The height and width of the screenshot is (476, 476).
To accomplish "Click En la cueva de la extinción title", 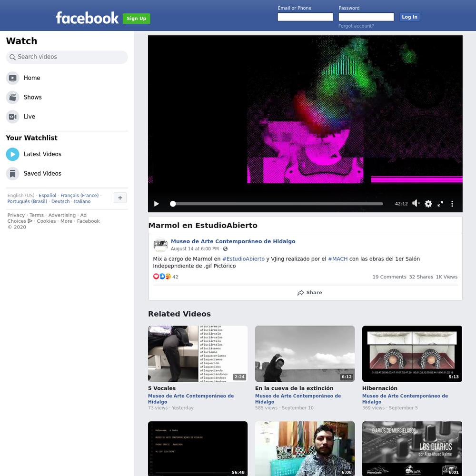I will tap(294, 388).
